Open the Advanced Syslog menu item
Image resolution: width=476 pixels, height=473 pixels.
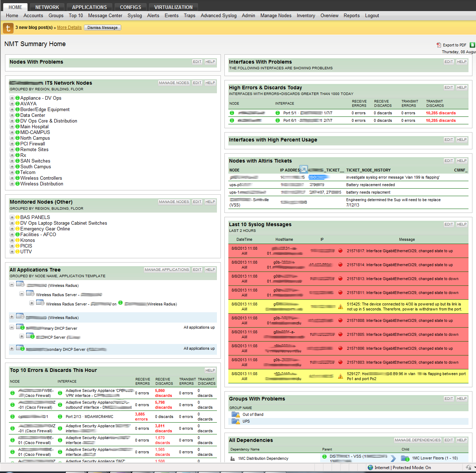[x=218, y=16]
